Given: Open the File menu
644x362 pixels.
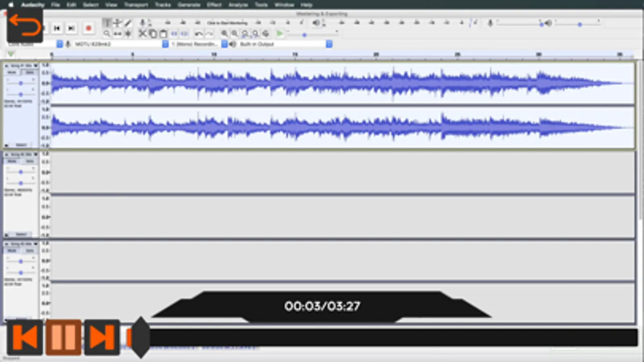Looking at the screenshot, I should click(x=56, y=4).
